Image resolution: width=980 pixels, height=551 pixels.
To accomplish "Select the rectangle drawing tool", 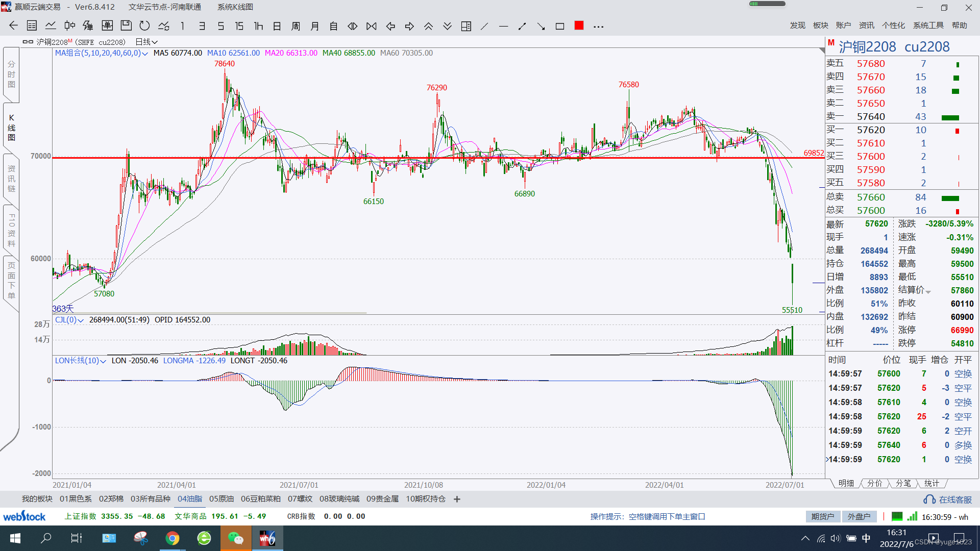I will 560,26.
